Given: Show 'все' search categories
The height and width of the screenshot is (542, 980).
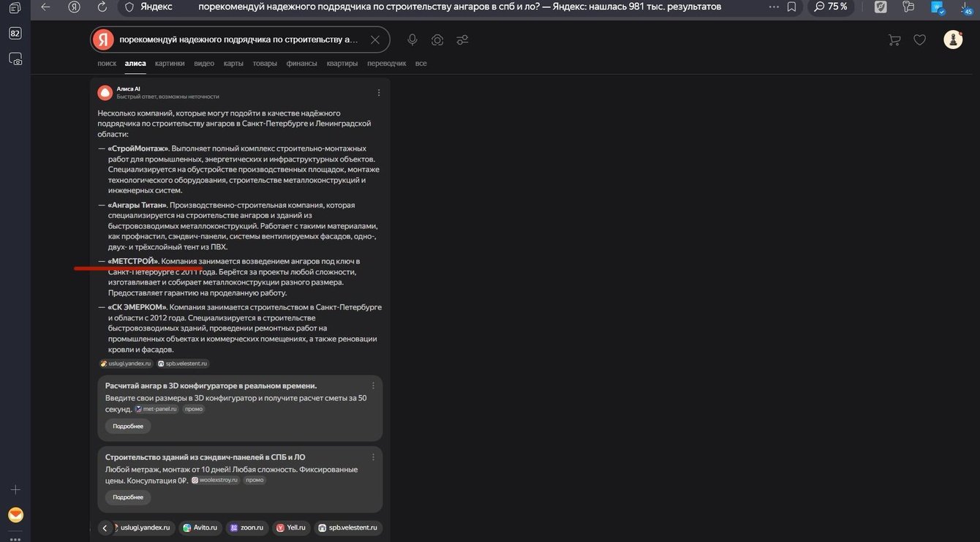Looking at the screenshot, I should click(x=421, y=64).
